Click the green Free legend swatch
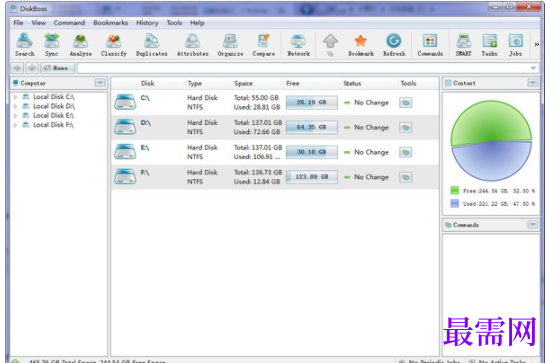This screenshot has width=555, height=363. [x=454, y=191]
